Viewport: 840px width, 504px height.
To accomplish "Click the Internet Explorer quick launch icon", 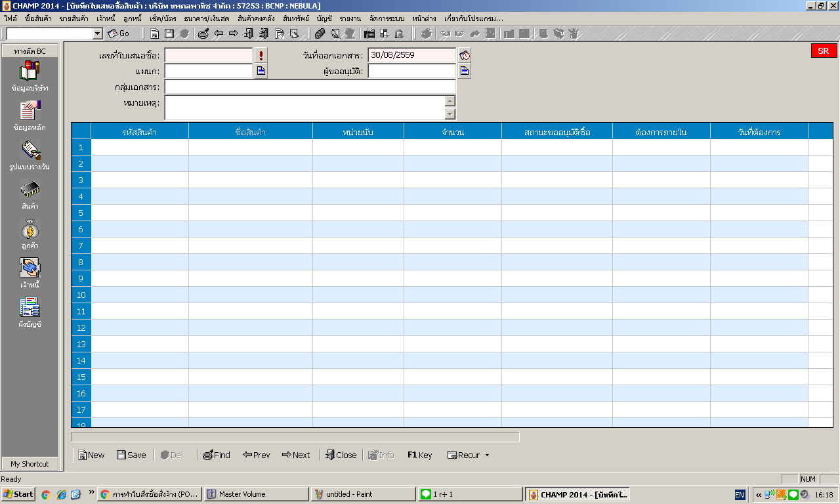I will 62,494.
